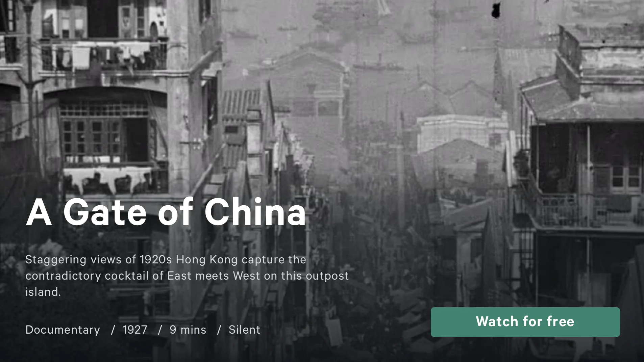Screen dimensions: 644x362
Task: Select the Documentary genre label
Action: point(63,330)
